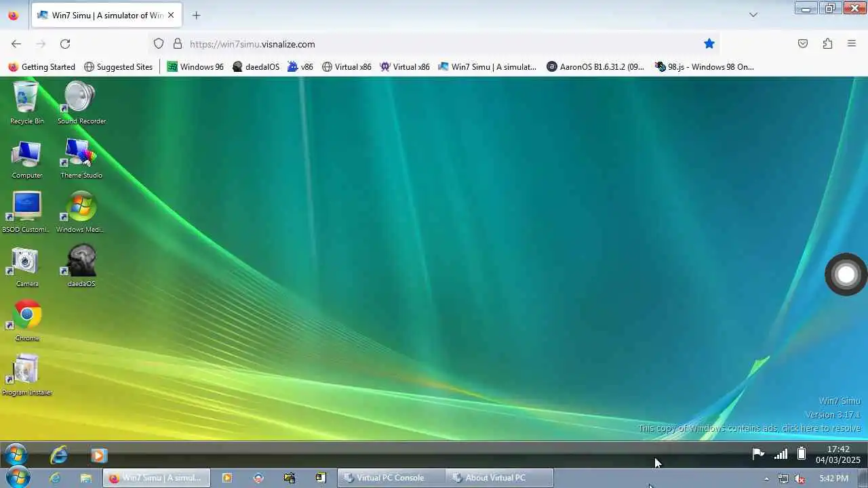Open the Program Installer shortcut

point(26,375)
